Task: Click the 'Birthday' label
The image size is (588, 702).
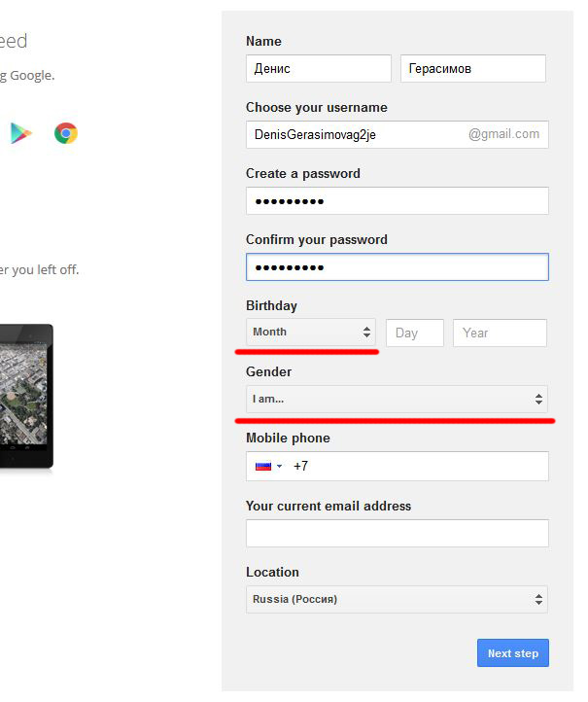Action: (x=271, y=305)
